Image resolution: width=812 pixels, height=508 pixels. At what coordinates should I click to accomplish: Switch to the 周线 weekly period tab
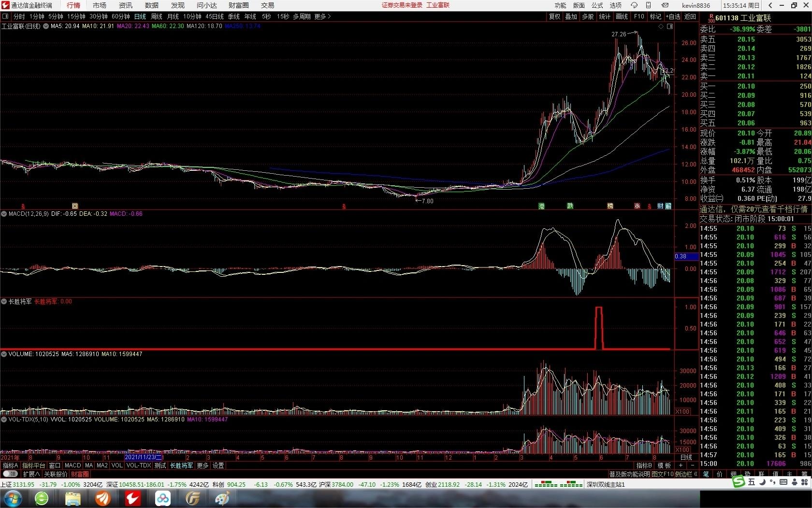pos(157,16)
